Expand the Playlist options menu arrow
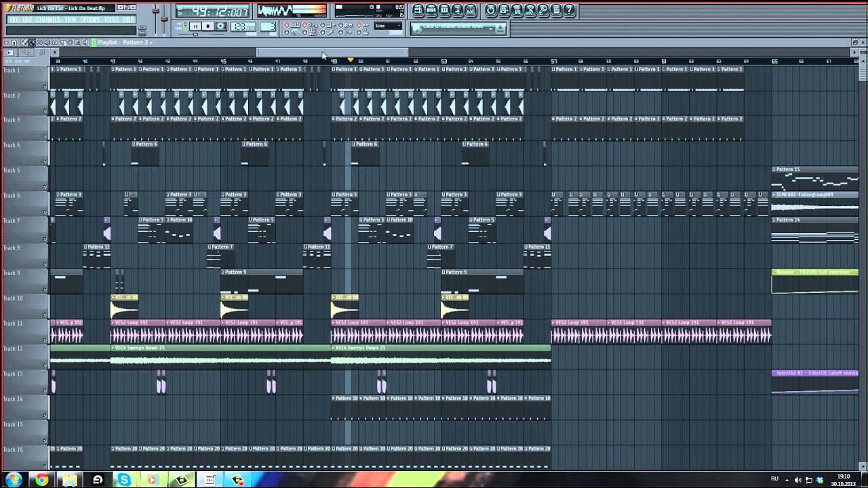Screen dimensions: 868x488 [6, 43]
